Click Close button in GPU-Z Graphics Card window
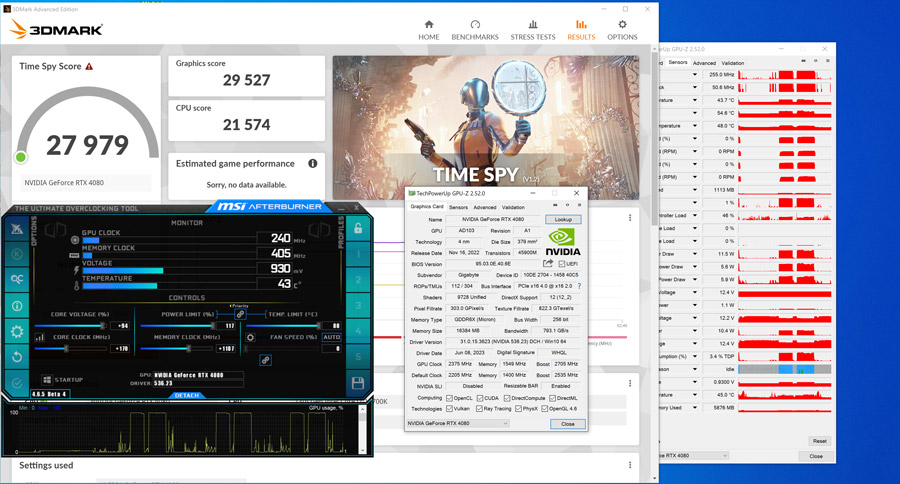900x484 pixels. coord(568,424)
